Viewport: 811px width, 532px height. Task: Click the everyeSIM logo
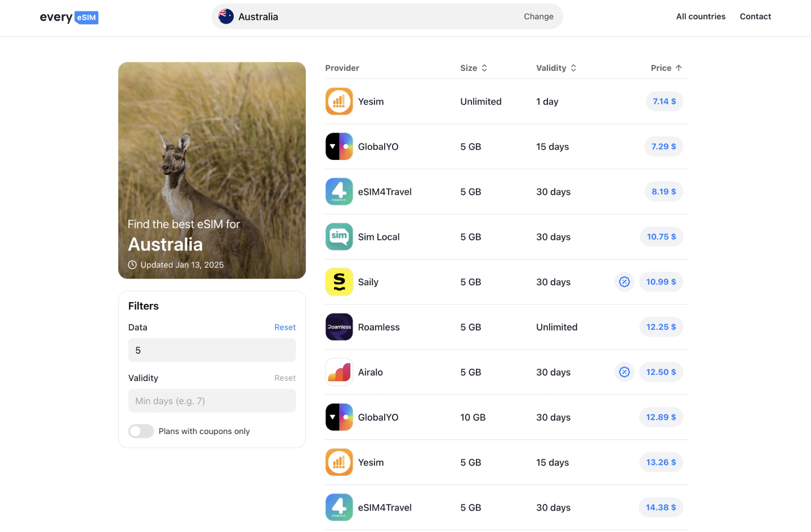(69, 17)
